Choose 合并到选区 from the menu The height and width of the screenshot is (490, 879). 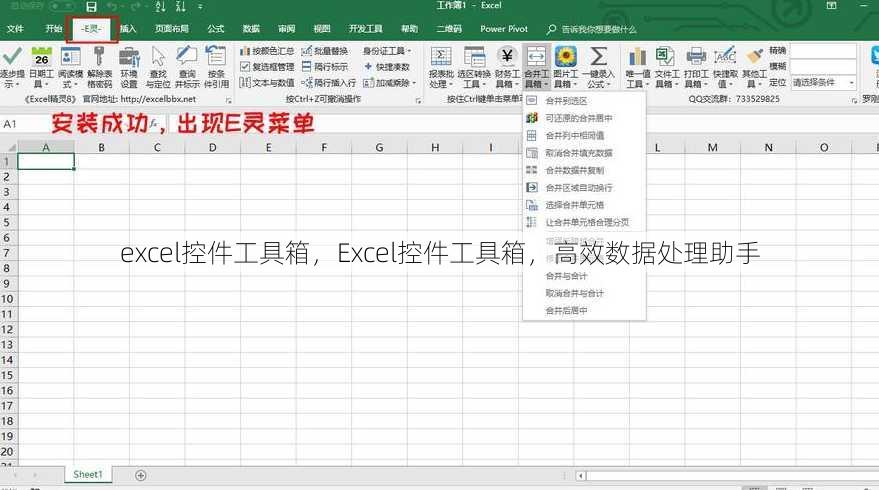click(584, 101)
